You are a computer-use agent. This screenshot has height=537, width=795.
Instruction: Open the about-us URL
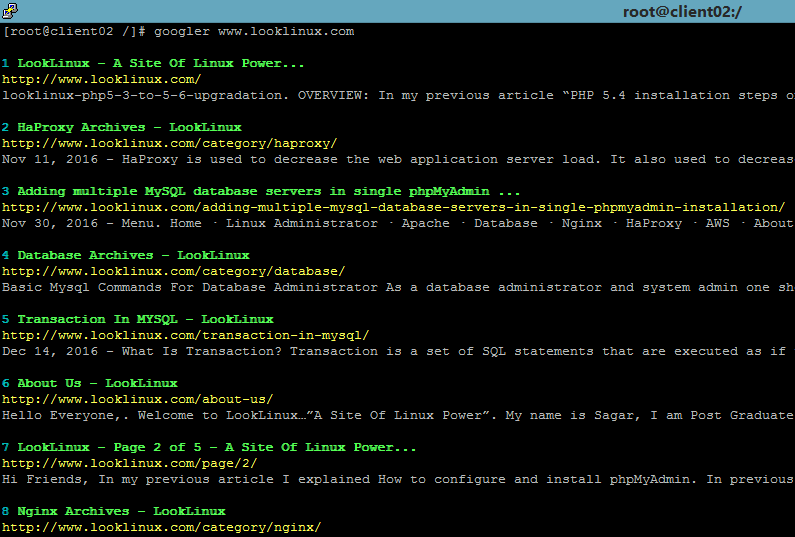137,399
